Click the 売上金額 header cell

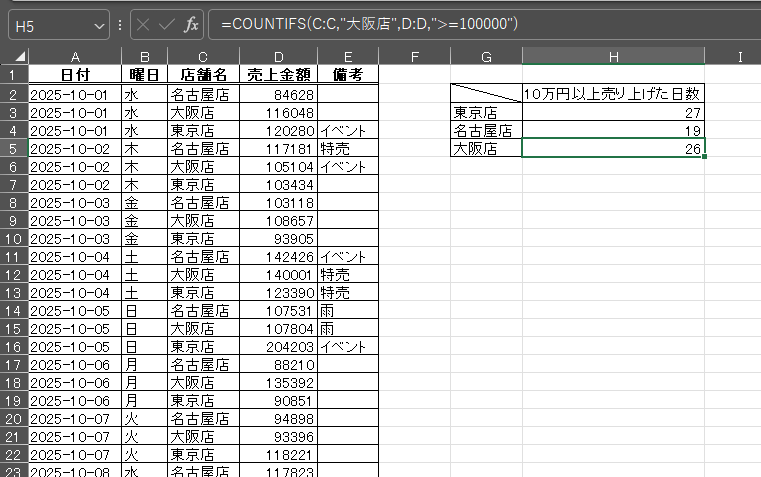click(279, 75)
